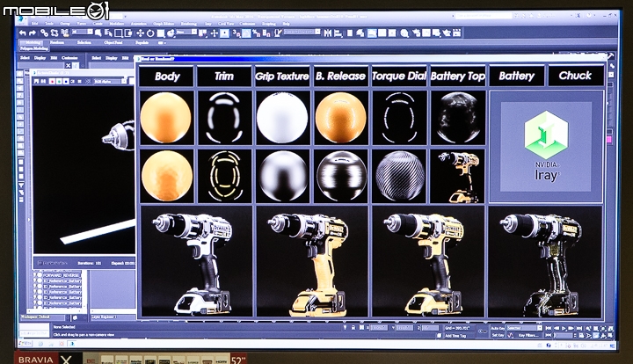
Task: Open the reference coordinate system dropdown
Action: 186,32
